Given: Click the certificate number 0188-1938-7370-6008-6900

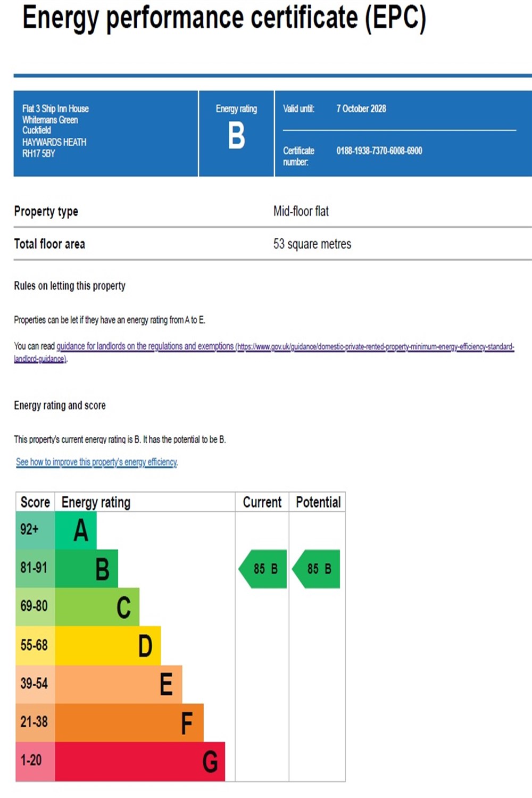Looking at the screenshot, I should [x=379, y=151].
